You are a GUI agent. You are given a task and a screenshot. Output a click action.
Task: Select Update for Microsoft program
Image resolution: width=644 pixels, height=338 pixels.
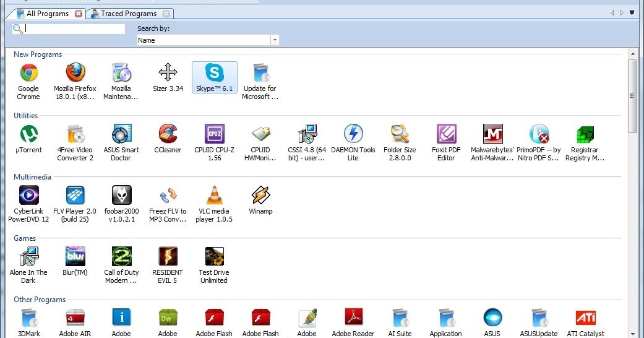pos(261,73)
